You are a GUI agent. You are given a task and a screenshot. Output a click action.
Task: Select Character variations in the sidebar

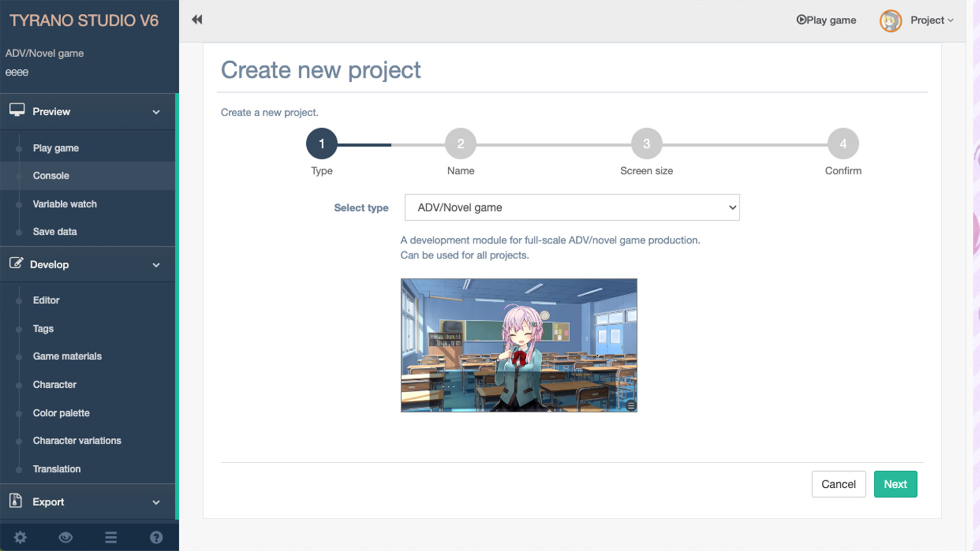(77, 440)
